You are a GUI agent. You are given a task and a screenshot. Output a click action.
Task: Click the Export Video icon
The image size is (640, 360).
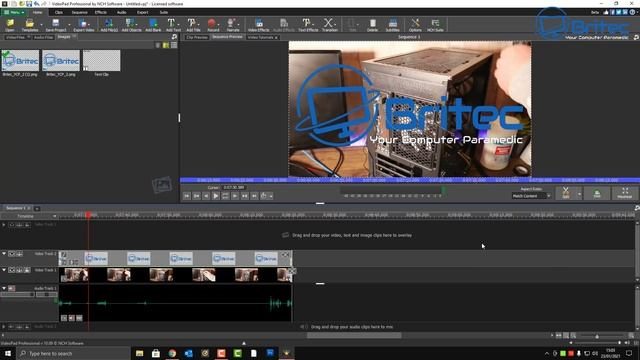(x=83, y=25)
